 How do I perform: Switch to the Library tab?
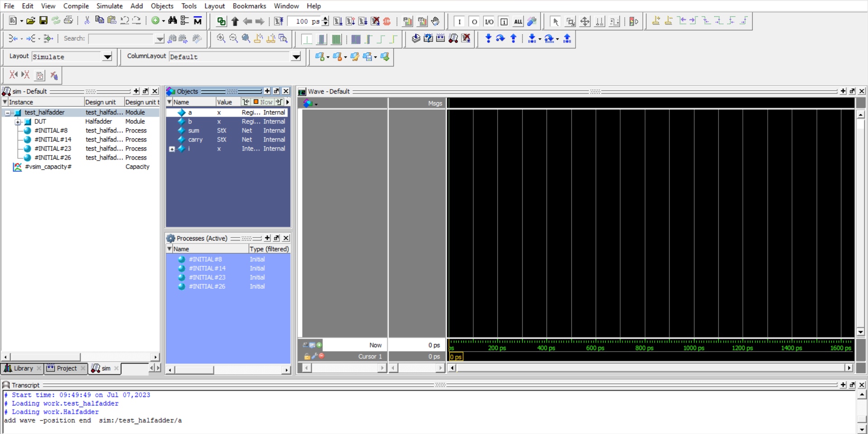click(21, 368)
